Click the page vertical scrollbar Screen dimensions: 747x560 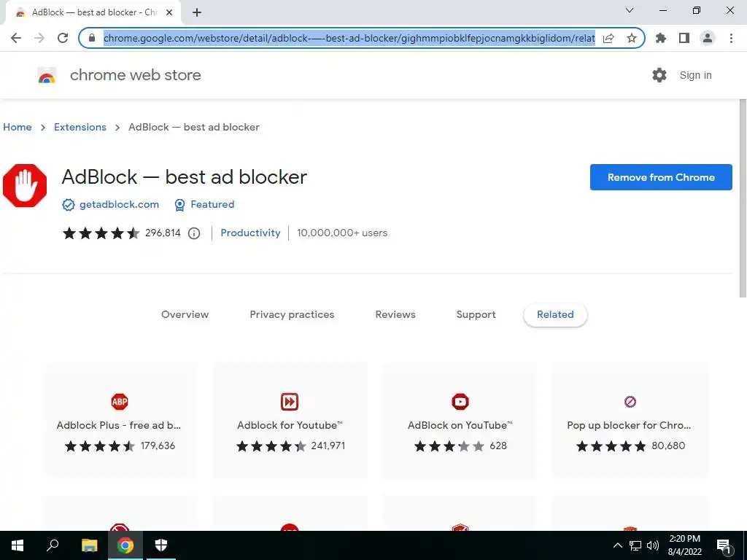pyautogui.click(x=743, y=198)
